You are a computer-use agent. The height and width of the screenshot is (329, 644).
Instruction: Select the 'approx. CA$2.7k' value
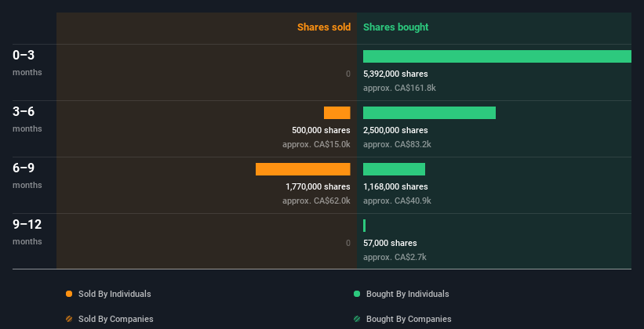point(395,258)
